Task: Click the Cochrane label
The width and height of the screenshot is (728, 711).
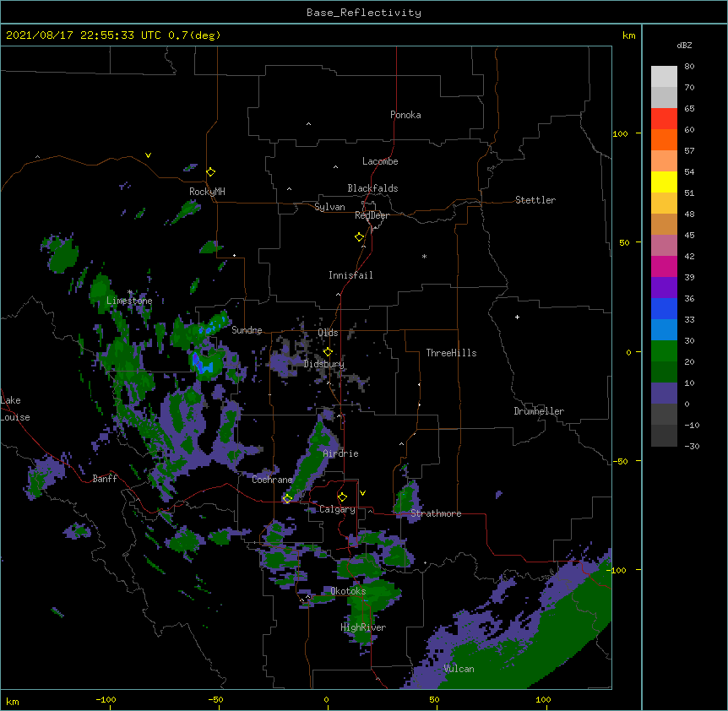Action: point(272,480)
